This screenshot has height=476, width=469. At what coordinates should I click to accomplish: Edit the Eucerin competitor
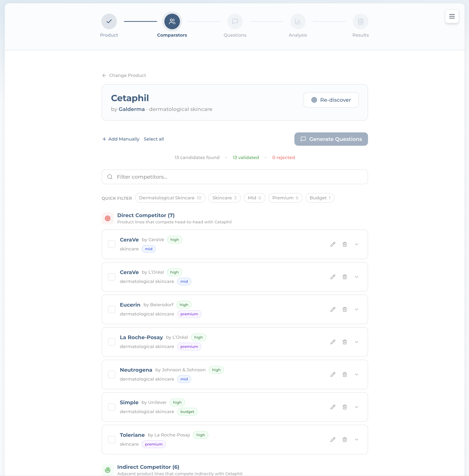click(333, 309)
